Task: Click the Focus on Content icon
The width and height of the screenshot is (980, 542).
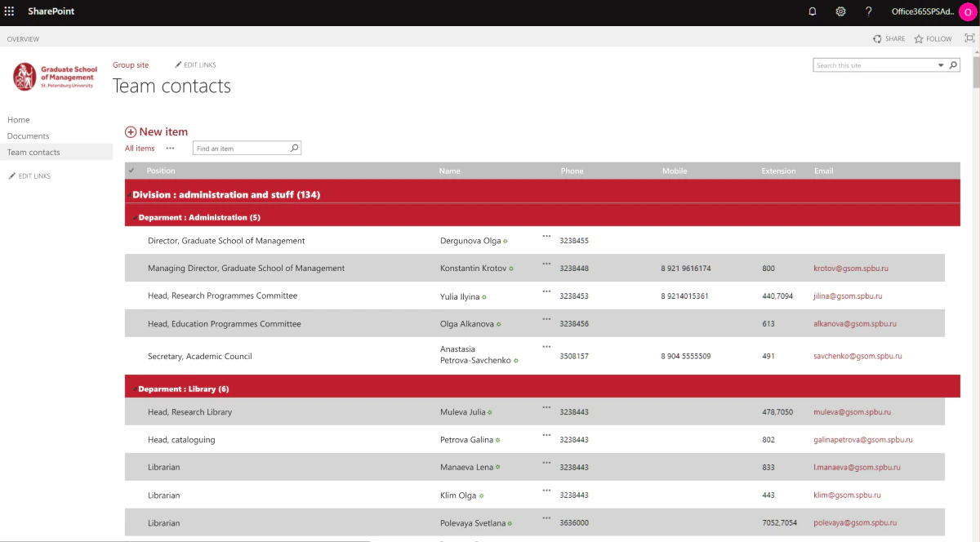Action: coord(969,38)
